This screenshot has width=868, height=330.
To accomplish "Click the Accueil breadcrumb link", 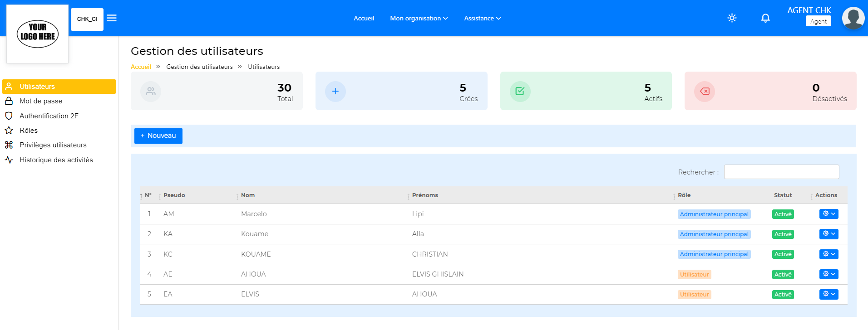I will (x=141, y=67).
